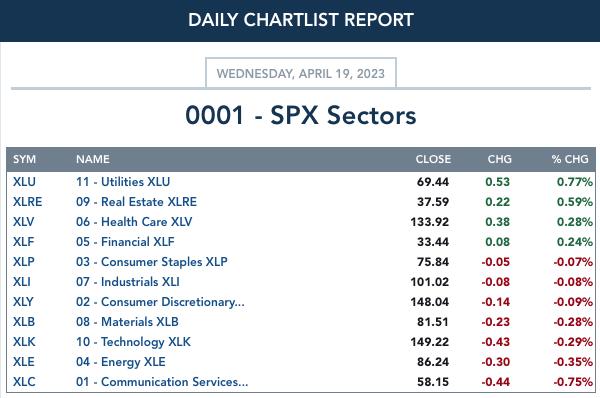Select 07 - Industrials XLI link

coord(127,282)
